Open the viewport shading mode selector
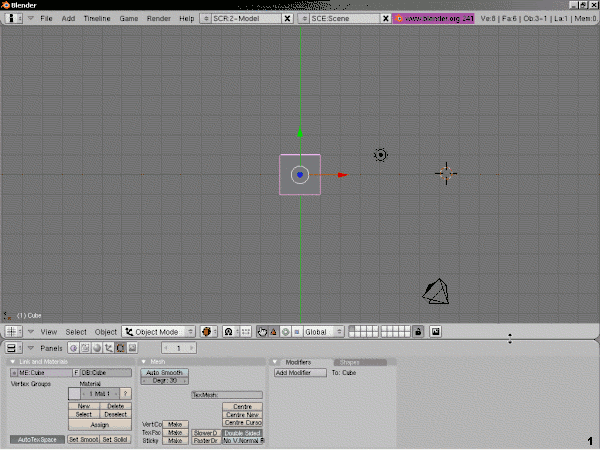Screen dimensions: 600x450 (x=209, y=331)
